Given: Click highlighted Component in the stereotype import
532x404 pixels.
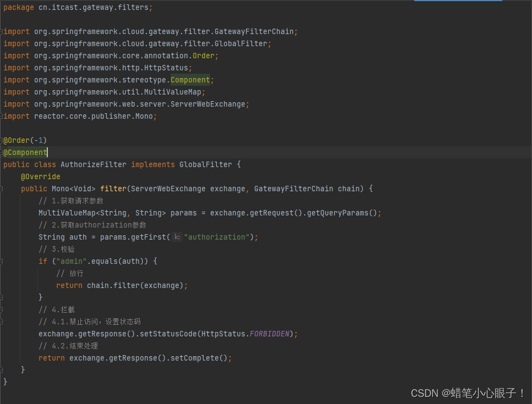Looking at the screenshot, I should click(190, 80).
